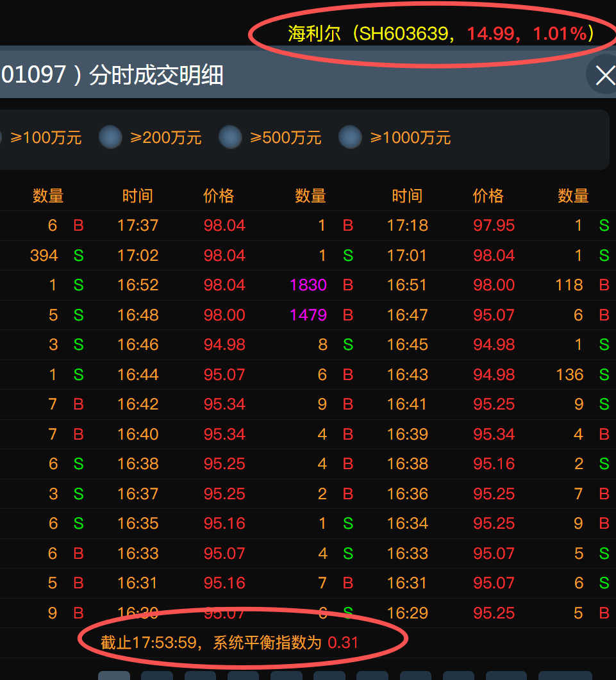Click the 截止17:53:59 系统平衡指数 status text
616x680 pixels.
point(229,642)
